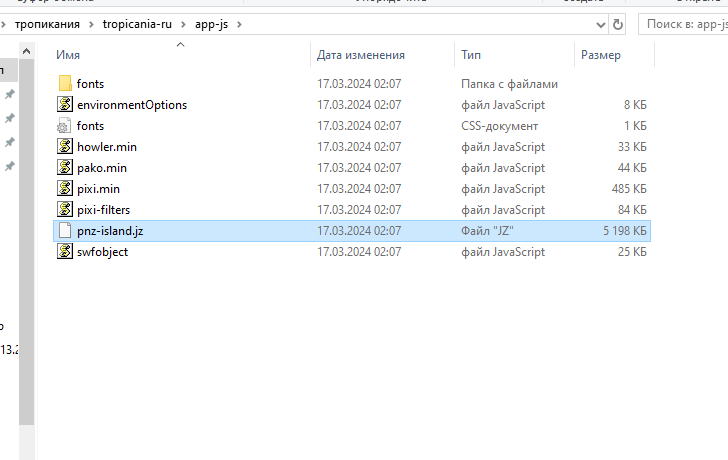Select the pixi-filters file name

(x=104, y=210)
